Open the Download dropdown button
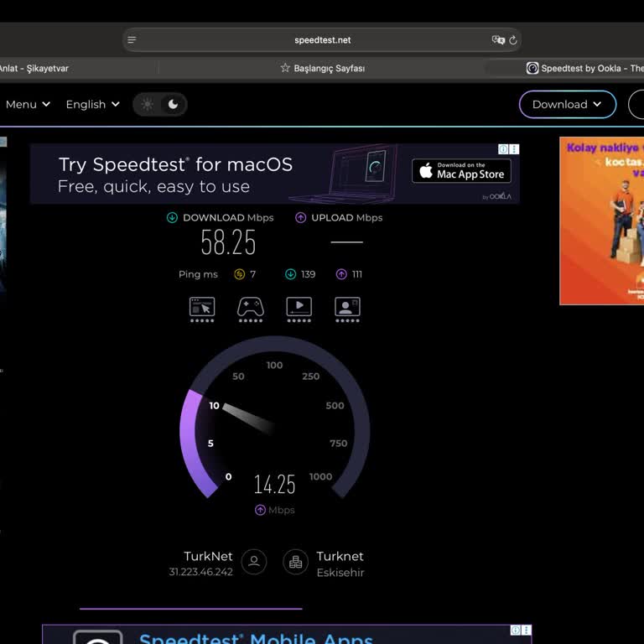This screenshot has width=644, height=644. click(x=567, y=104)
